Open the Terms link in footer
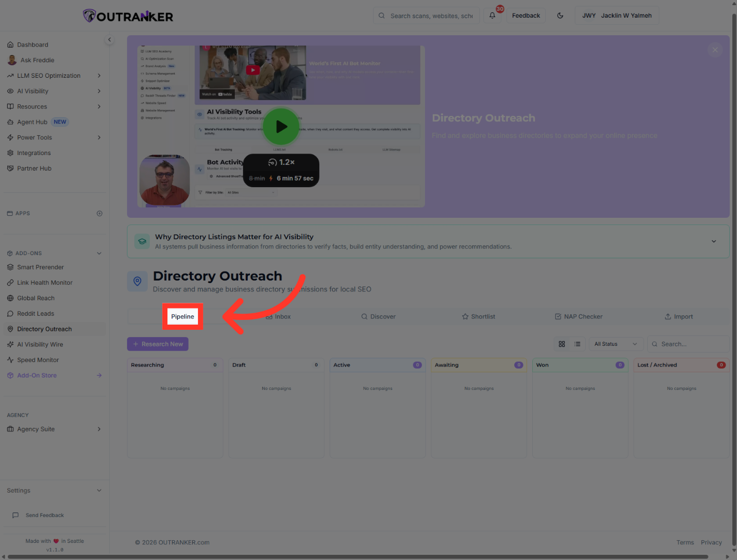This screenshot has width=737, height=560. tap(685, 542)
